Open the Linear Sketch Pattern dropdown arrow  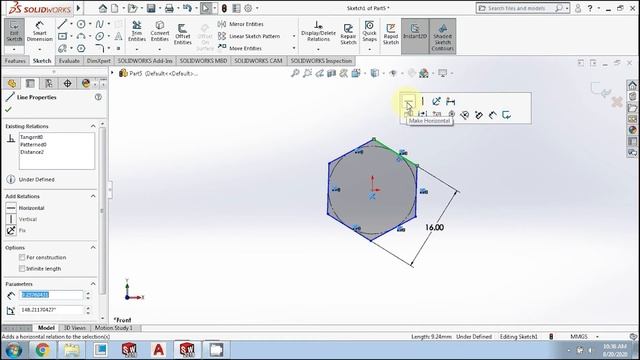[294, 36]
